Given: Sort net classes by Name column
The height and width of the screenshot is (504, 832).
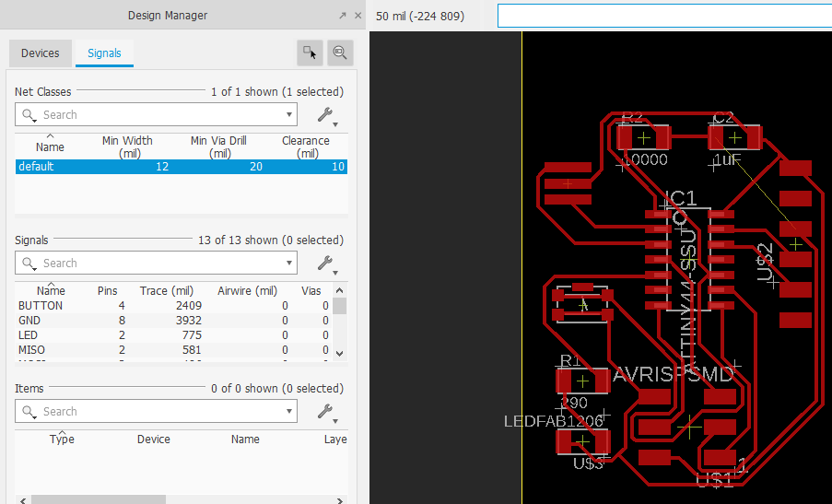Looking at the screenshot, I should point(50,147).
